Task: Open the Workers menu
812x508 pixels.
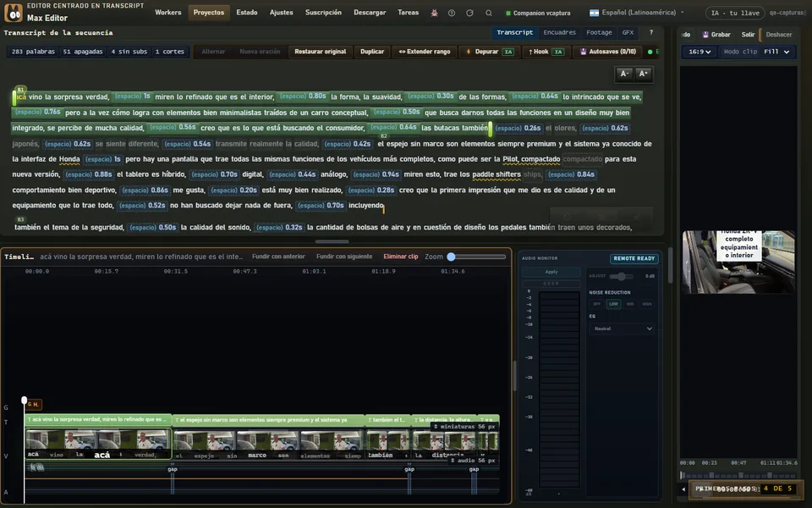Action: 167,13
